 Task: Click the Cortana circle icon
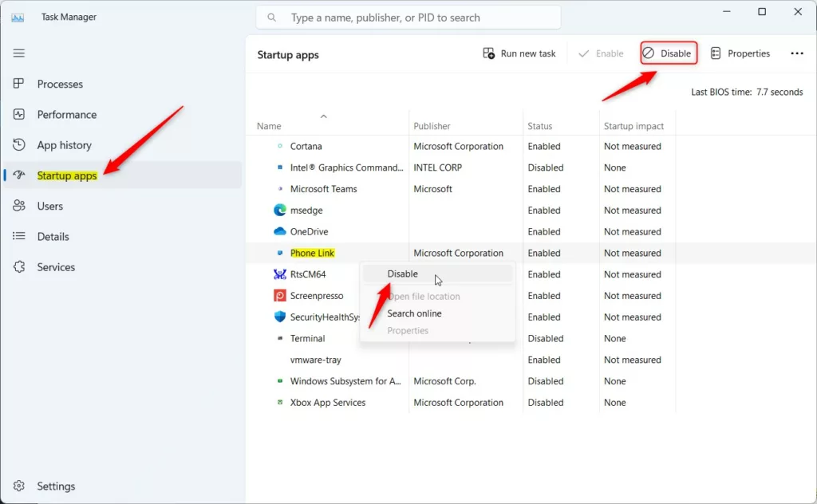click(x=280, y=146)
